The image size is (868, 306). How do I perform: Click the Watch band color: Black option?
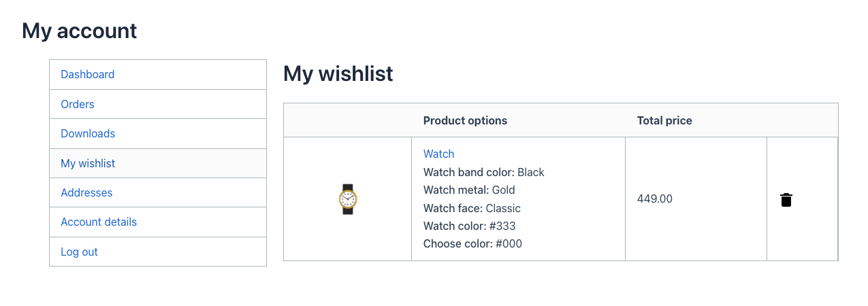click(483, 172)
